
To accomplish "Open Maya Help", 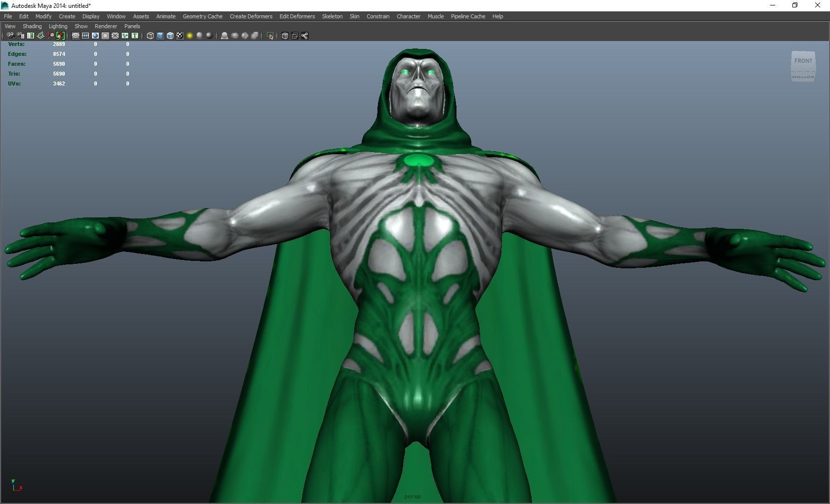I will point(497,16).
